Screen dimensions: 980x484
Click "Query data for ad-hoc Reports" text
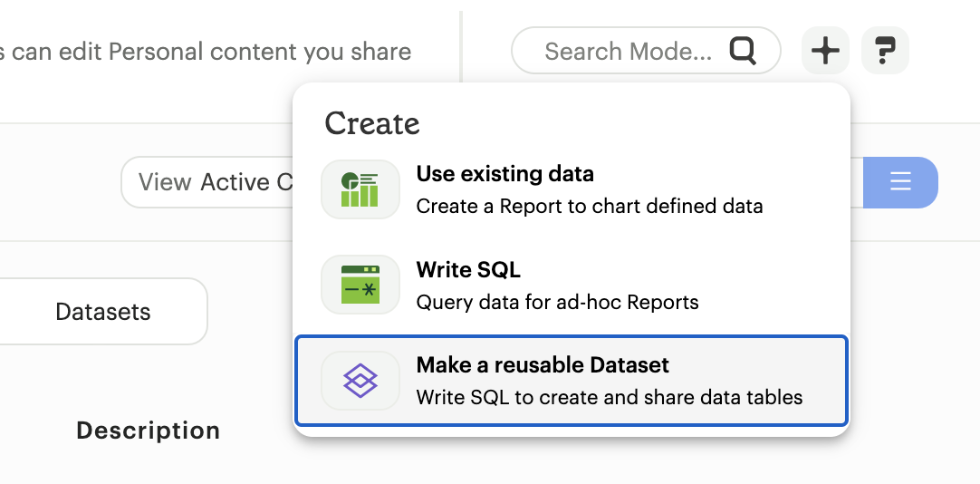pos(557,303)
